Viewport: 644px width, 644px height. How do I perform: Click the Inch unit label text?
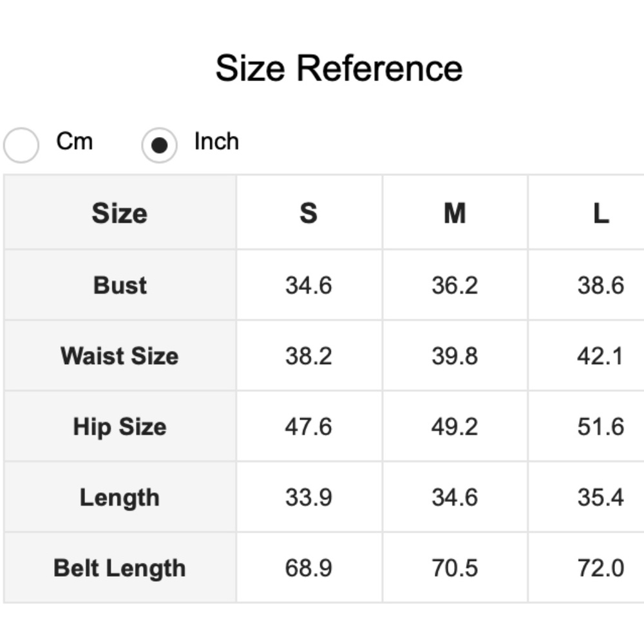click(x=216, y=141)
